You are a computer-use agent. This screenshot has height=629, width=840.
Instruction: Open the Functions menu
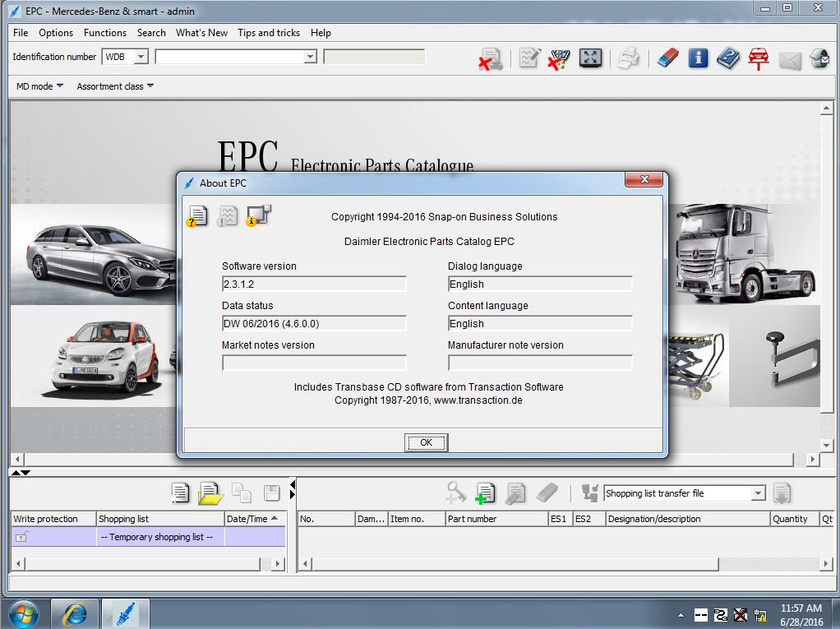[x=105, y=33]
